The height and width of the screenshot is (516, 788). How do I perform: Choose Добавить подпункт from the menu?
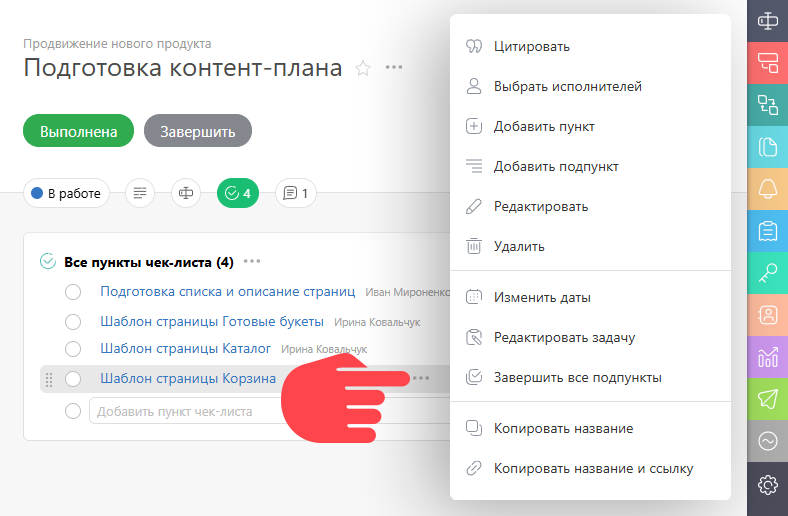pos(590,166)
